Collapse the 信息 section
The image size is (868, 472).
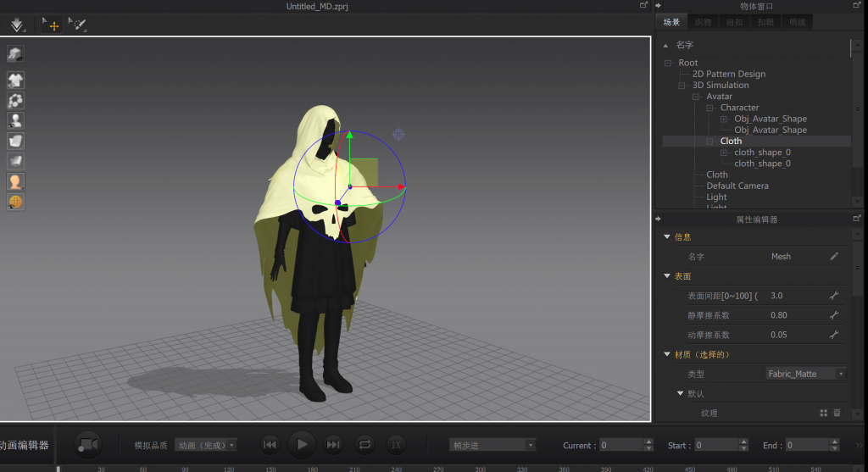coord(667,236)
